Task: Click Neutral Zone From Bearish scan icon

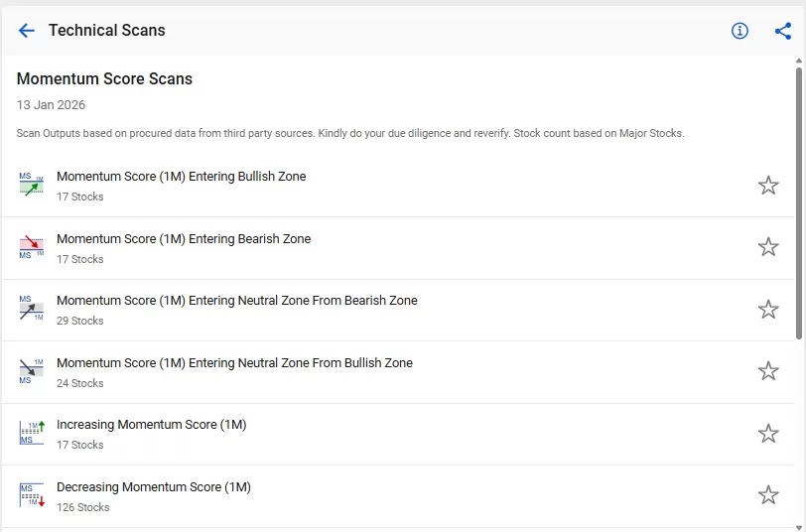Action: coord(32,309)
